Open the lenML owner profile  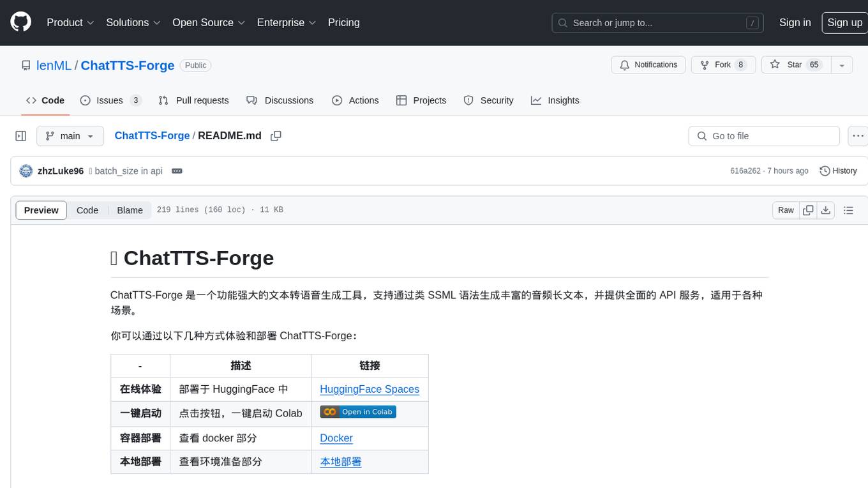point(54,65)
